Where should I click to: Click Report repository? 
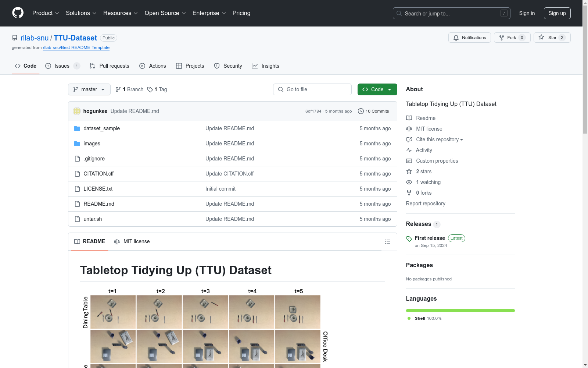point(426,204)
